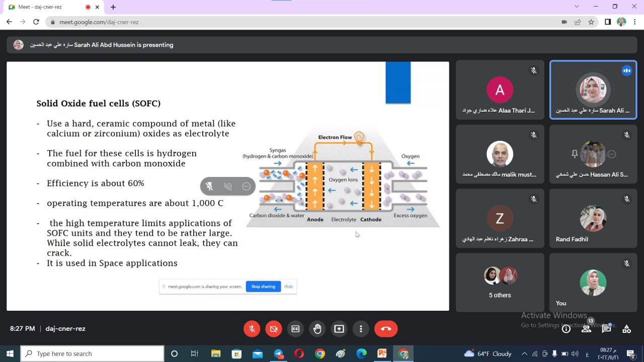
Task: Open Chrome tab search dropdown arrow
Action: point(577,7)
